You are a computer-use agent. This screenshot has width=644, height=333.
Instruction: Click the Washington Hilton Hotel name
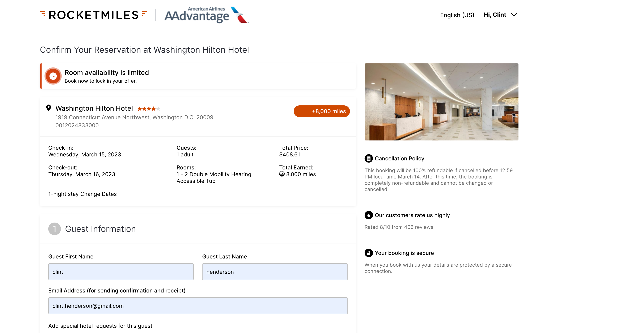click(x=94, y=108)
